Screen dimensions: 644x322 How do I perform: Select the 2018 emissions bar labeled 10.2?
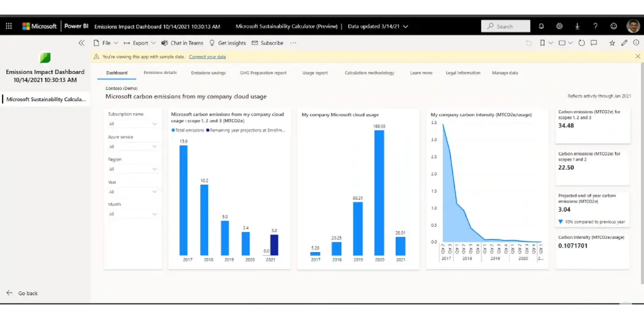(204, 220)
